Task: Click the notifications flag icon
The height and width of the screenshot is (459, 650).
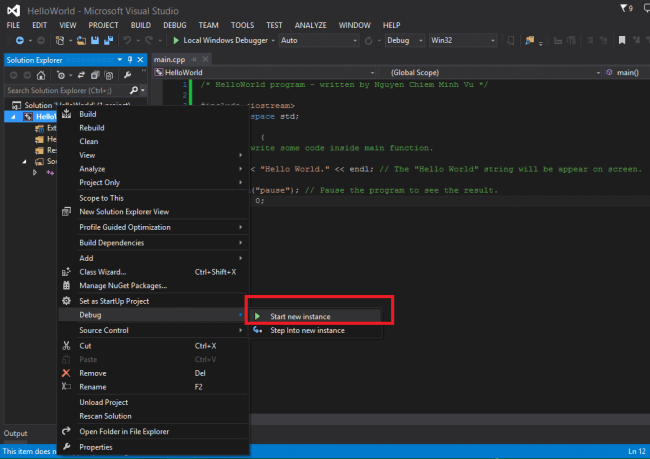Action: point(623,8)
